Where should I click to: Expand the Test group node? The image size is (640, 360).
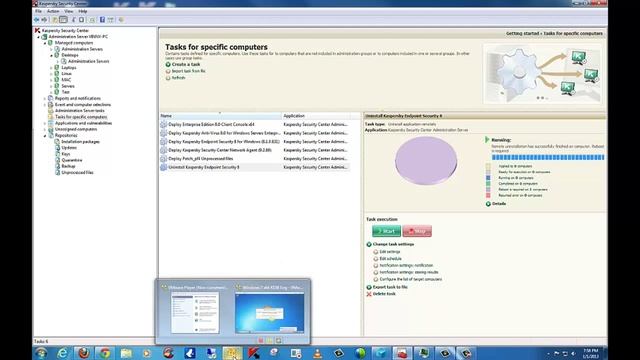51,92
